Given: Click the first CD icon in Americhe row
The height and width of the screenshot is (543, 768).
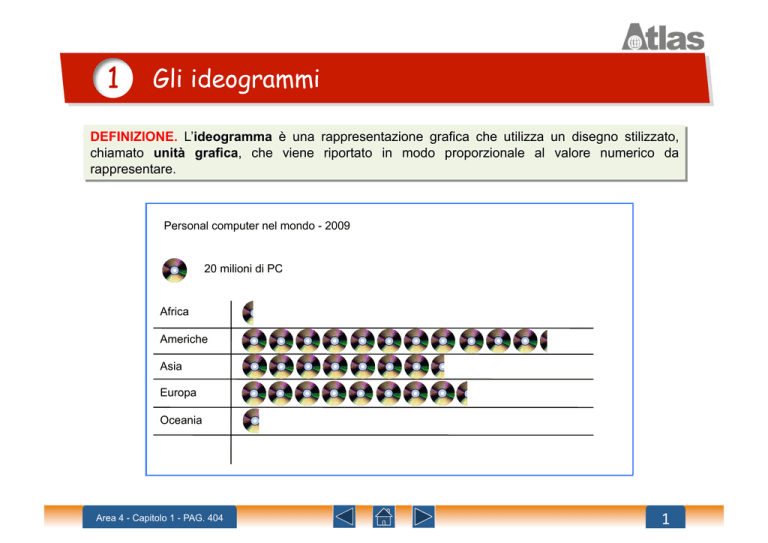Looking at the screenshot, I should 254,341.
